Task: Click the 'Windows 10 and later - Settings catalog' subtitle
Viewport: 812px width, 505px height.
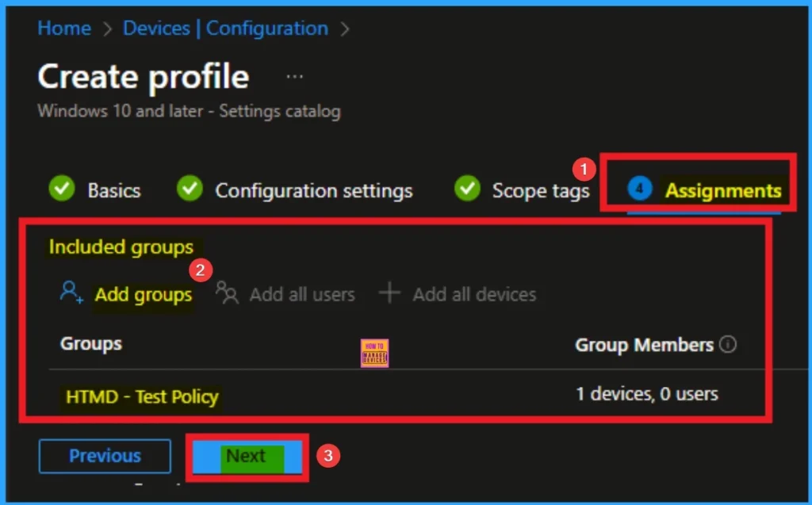Action: [x=189, y=111]
